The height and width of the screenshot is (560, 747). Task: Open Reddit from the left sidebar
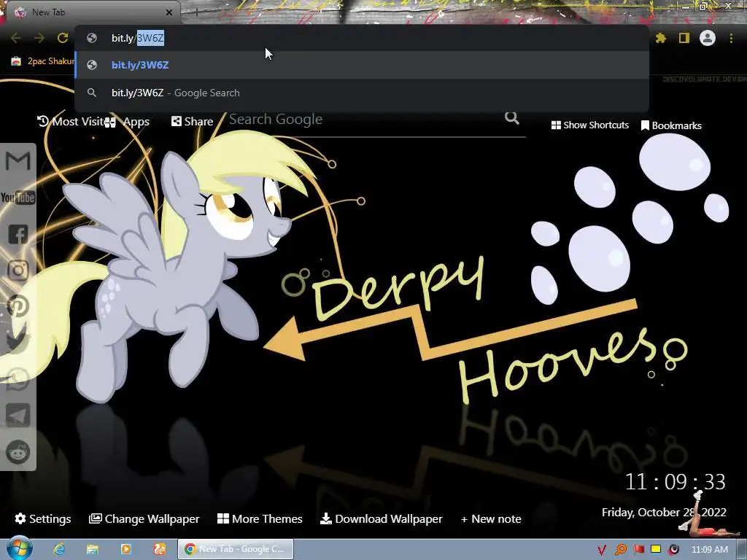pyautogui.click(x=18, y=452)
